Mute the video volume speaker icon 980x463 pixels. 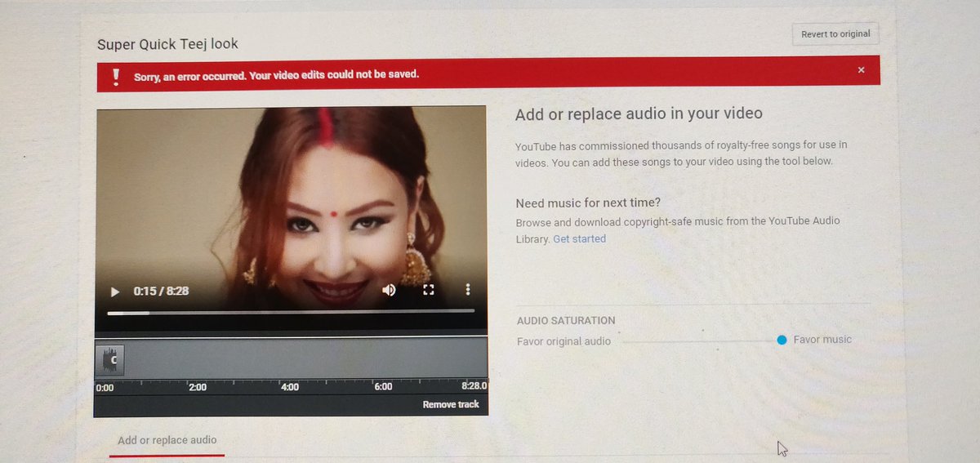(x=389, y=290)
